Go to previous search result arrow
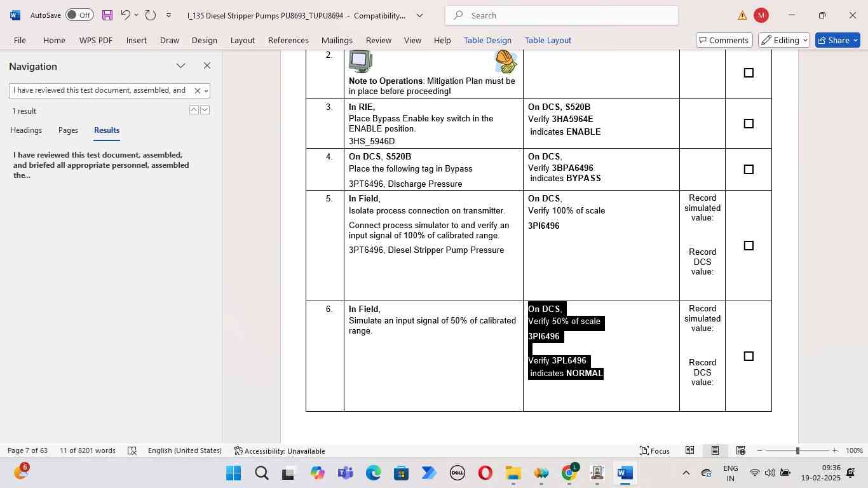Image resolution: width=868 pixels, height=488 pixels. [x=194, y=110]
